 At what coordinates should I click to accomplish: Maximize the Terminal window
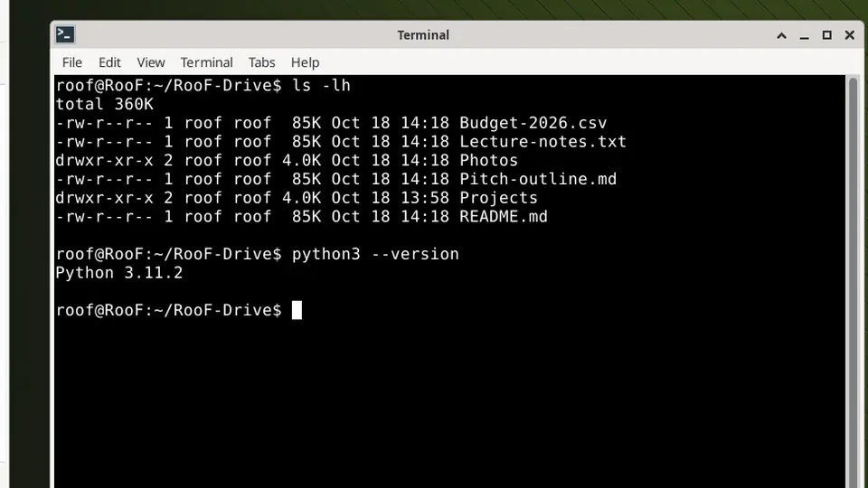pyautogui.click(x=827, y=35)
